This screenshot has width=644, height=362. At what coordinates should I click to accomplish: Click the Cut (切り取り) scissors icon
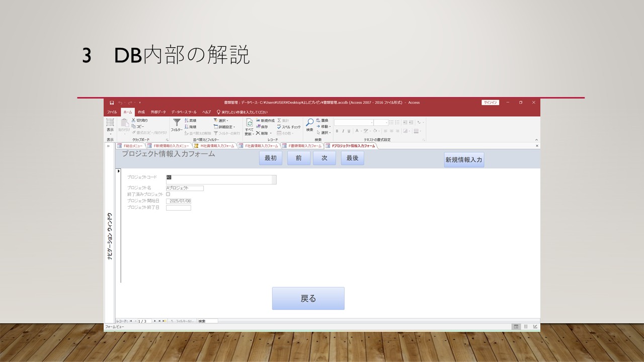pos(134,121)
